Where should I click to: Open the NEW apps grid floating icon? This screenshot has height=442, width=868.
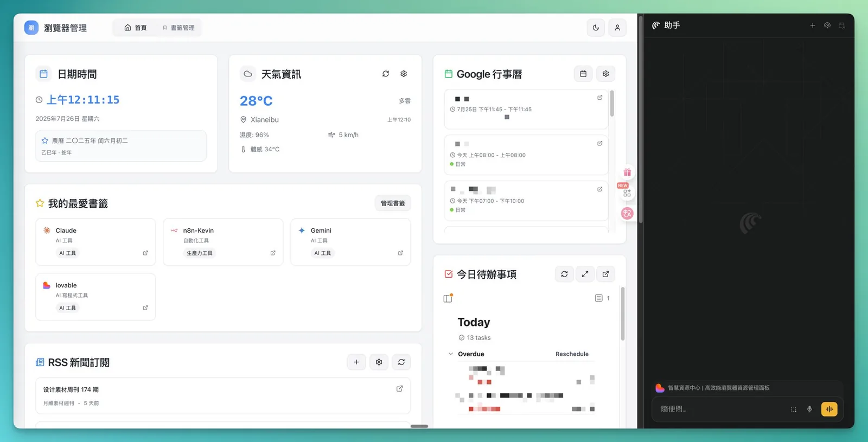click(x=627, y=193)
